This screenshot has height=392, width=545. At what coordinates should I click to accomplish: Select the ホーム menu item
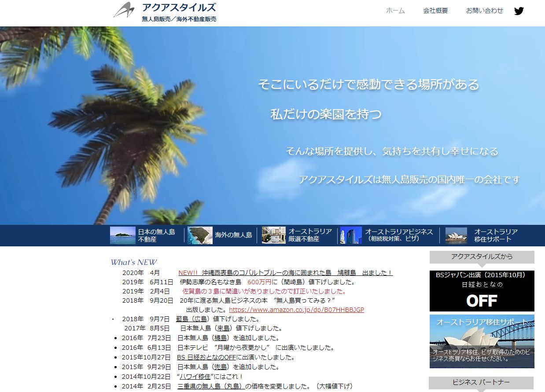395,10
